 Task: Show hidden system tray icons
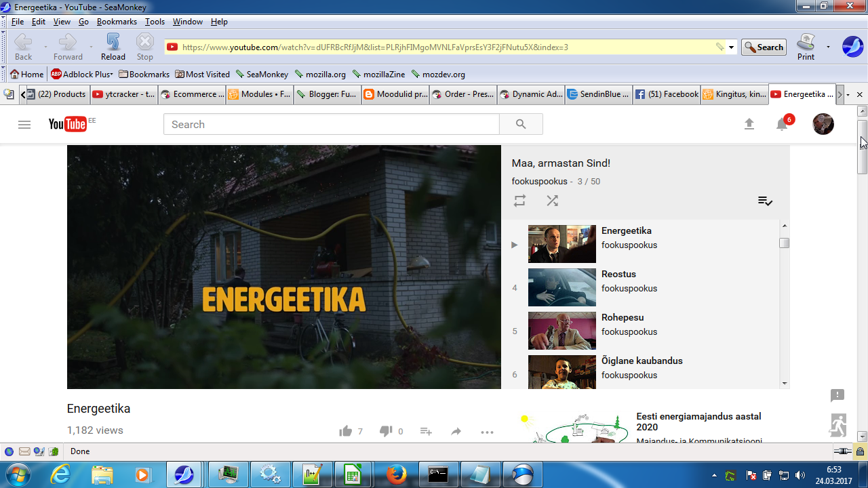(715, 475)
